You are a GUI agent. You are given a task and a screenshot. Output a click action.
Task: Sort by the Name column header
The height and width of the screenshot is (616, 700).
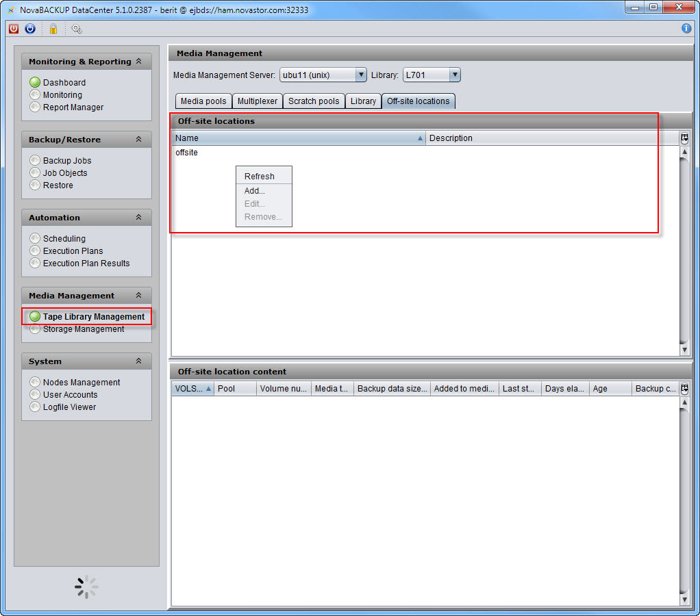pyautogui.click(x=299, y=138)
